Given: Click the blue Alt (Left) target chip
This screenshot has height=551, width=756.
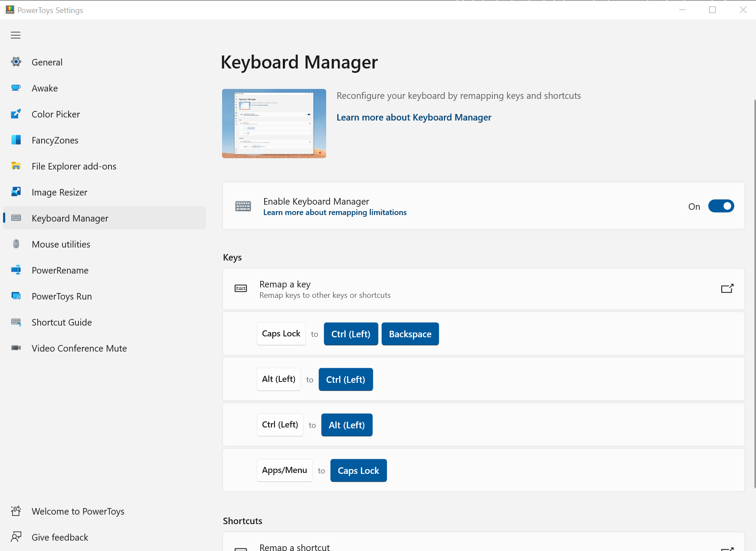Looking at the screenshot, I should [x=347, y=425].
